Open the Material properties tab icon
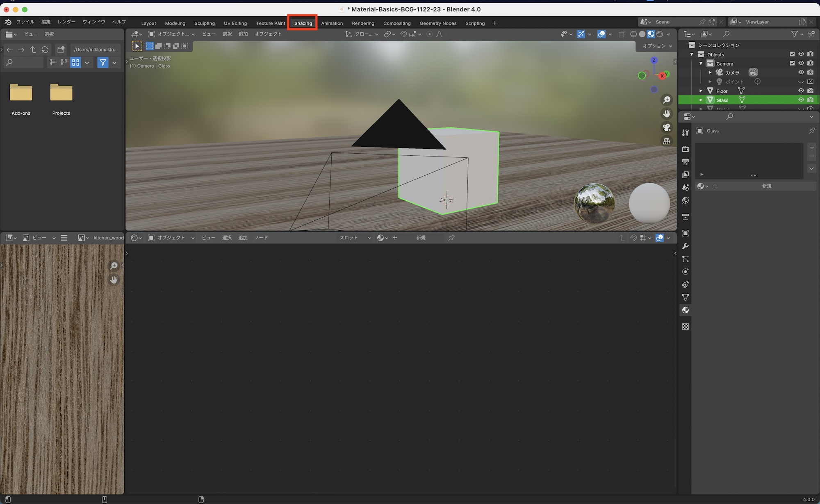 (x=685, y=310)
